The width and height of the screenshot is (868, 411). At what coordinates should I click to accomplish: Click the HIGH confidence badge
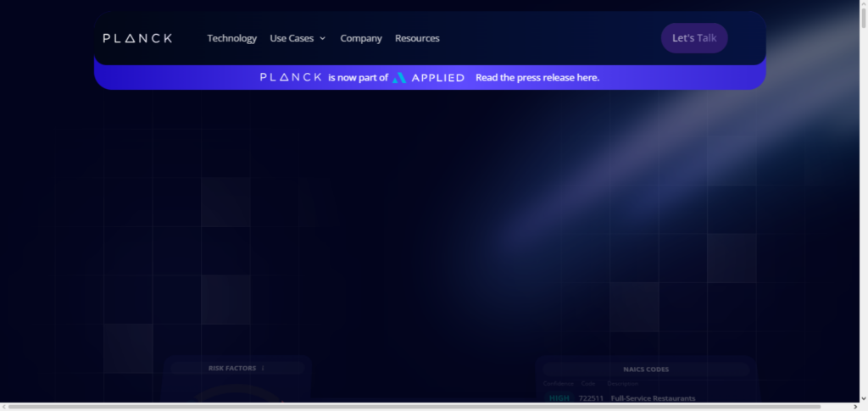tap(559, 398)
